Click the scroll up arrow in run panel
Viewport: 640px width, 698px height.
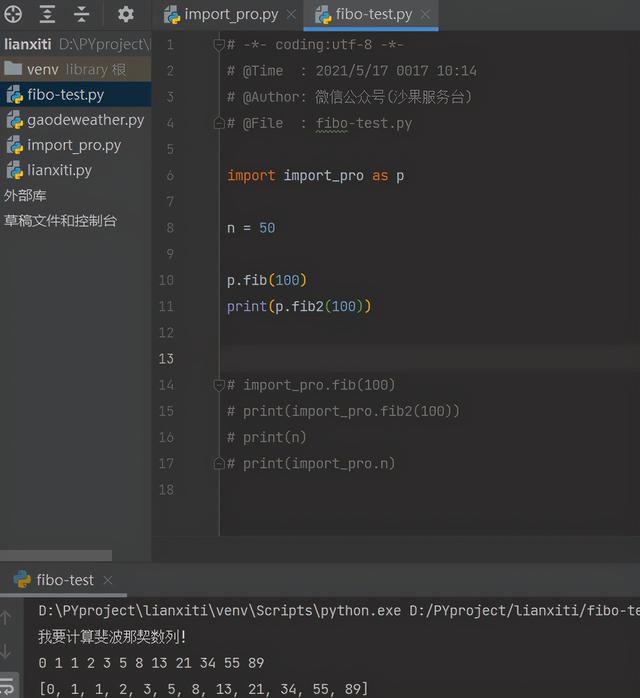[x=5, y=617]
